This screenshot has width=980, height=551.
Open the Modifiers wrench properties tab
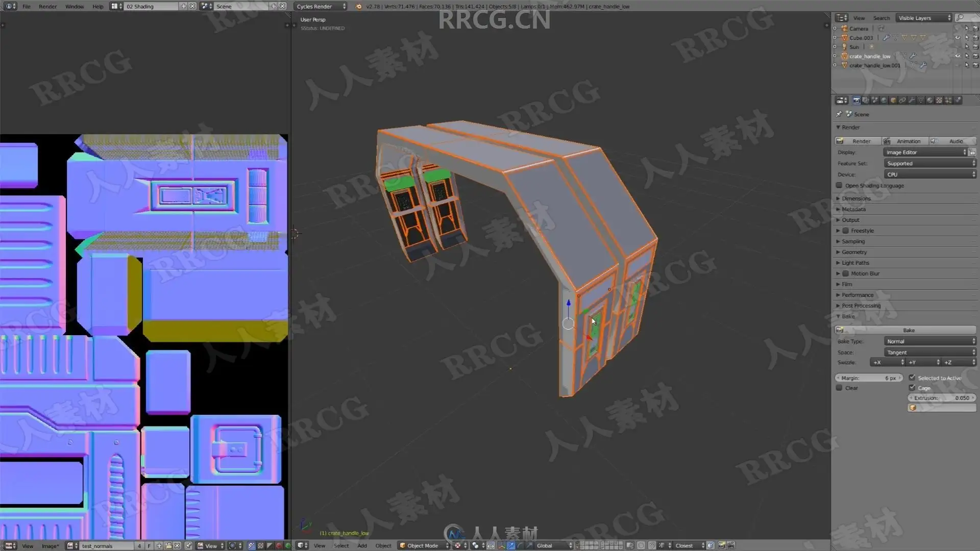point(912,101)
